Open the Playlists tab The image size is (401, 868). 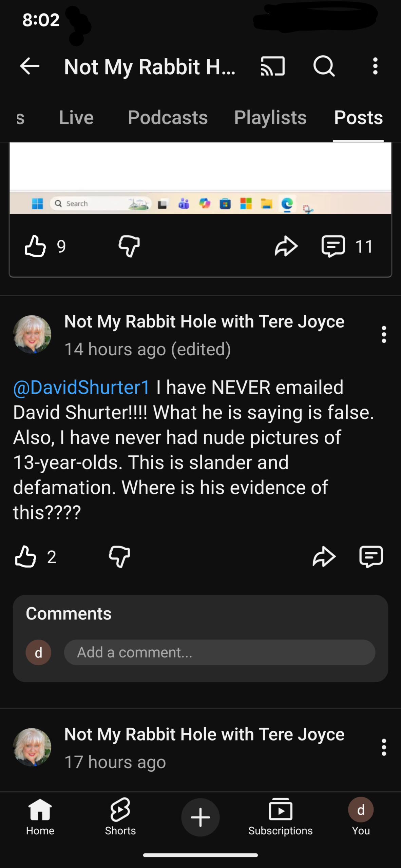[x=270, y=118]
